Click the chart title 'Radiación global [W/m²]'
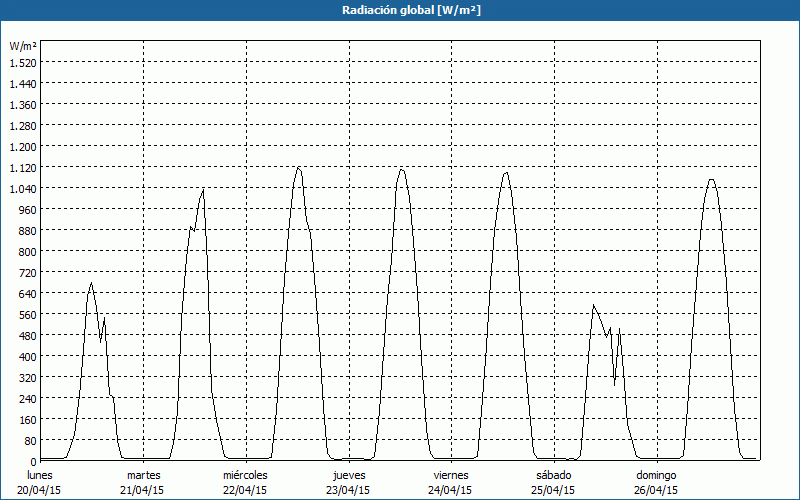This screenshot has height=500, width=800. point(411,10)
